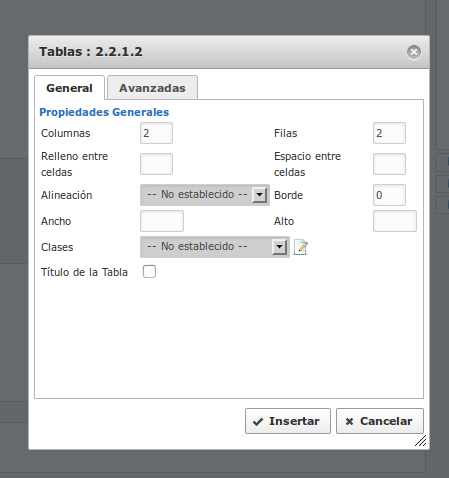Viewport: 449px width, 478px height.
Task: Click the dialog resize grip corner
Action: tap(421, 441)
